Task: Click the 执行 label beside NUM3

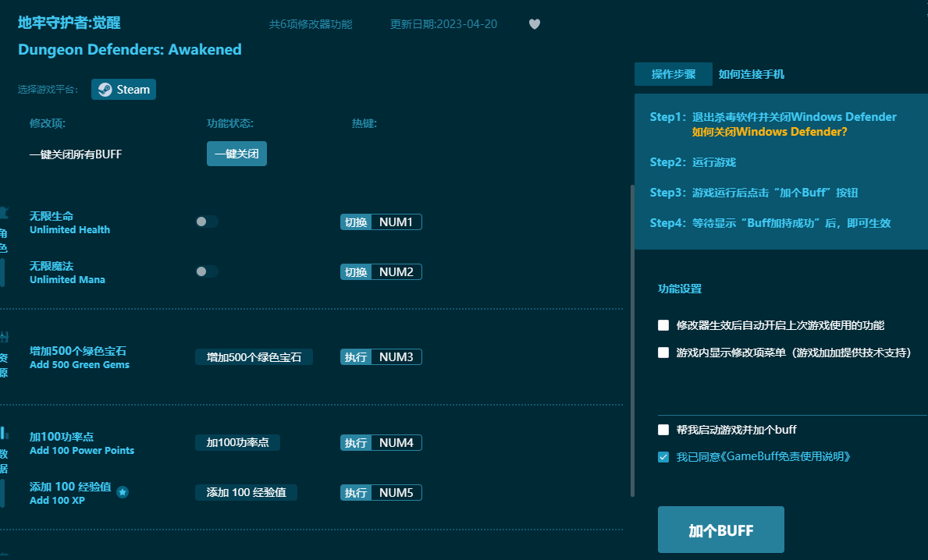Action: [356, 357]
